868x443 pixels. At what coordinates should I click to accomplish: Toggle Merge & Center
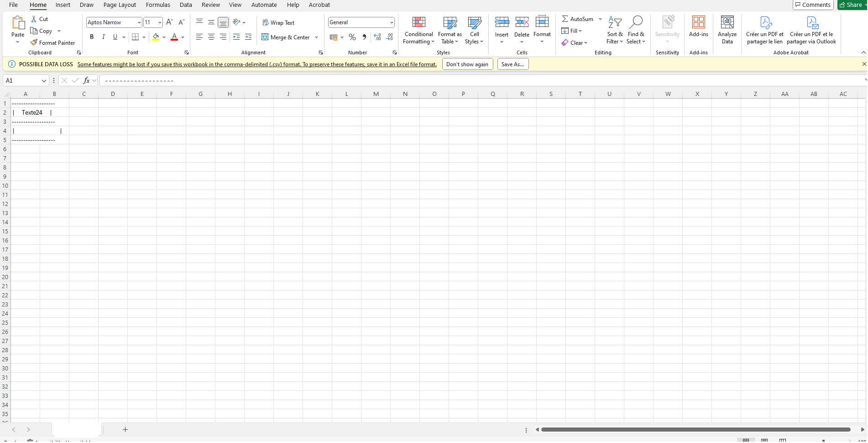click(286, 37)
